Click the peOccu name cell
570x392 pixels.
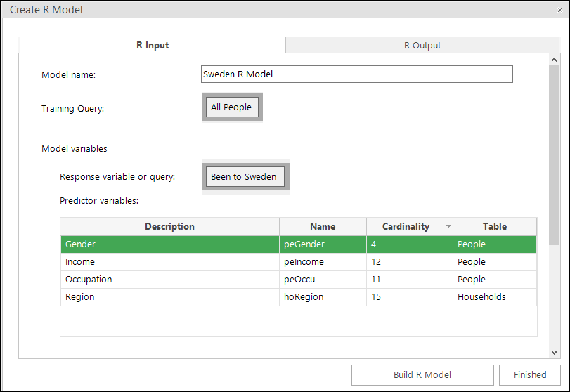pos(323,280)
